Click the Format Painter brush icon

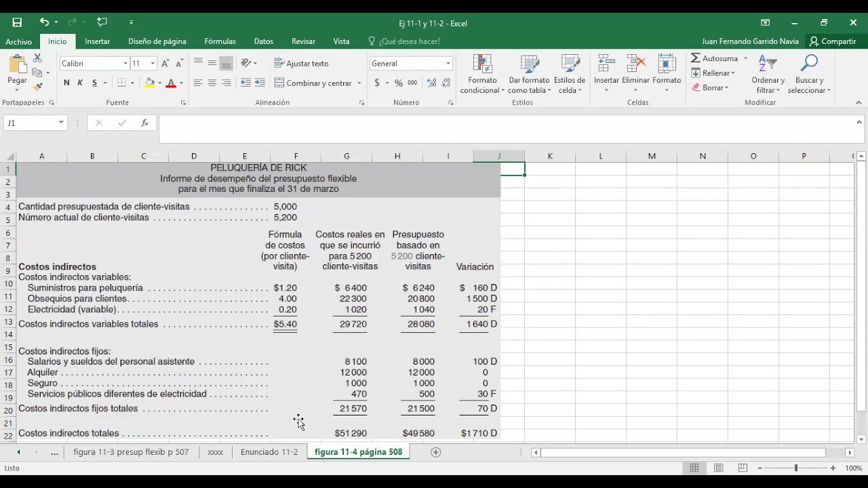pyautogui.click(x=37, y=87)
